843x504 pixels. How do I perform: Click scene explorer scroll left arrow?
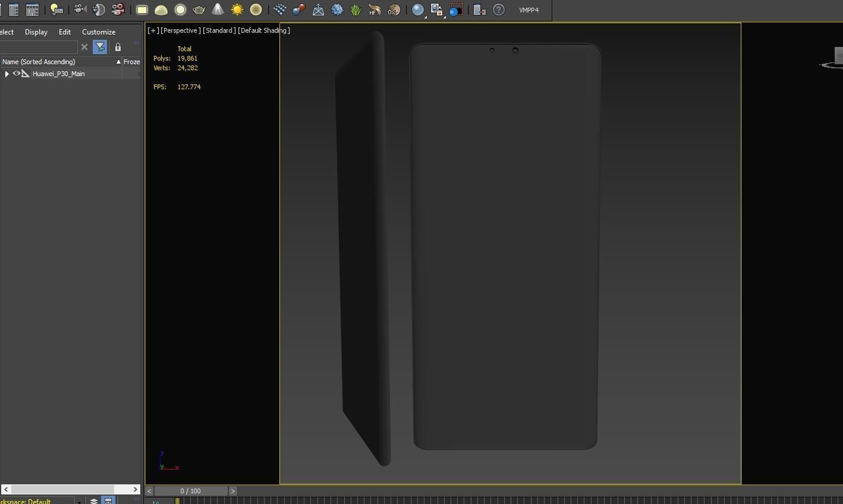5,489
